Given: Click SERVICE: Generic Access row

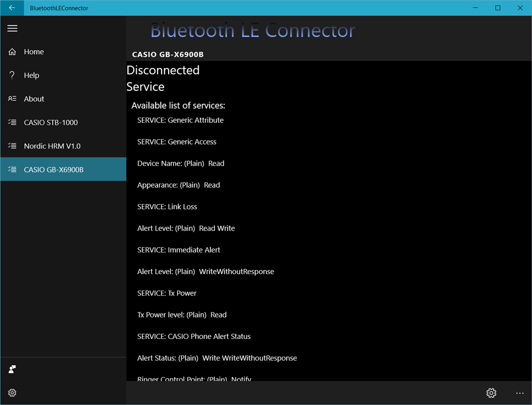Looking at the screenshot, I should click(x=177, y=142).
